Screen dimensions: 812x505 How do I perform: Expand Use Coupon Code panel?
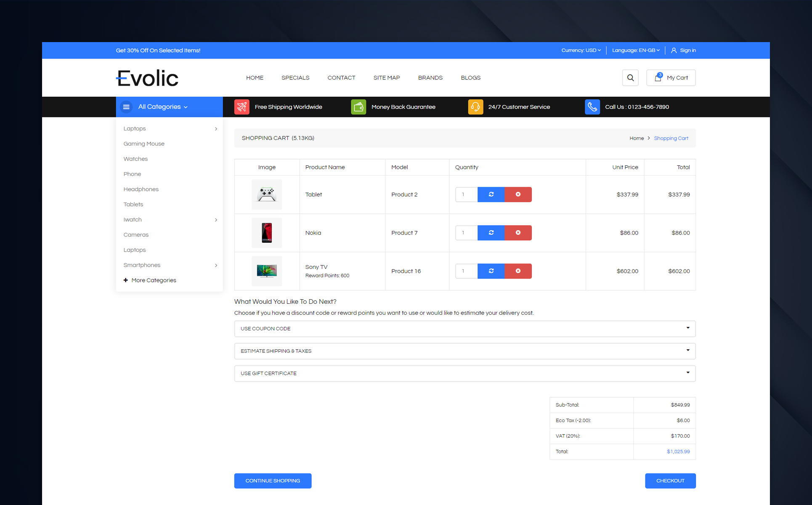pos(465,329)
